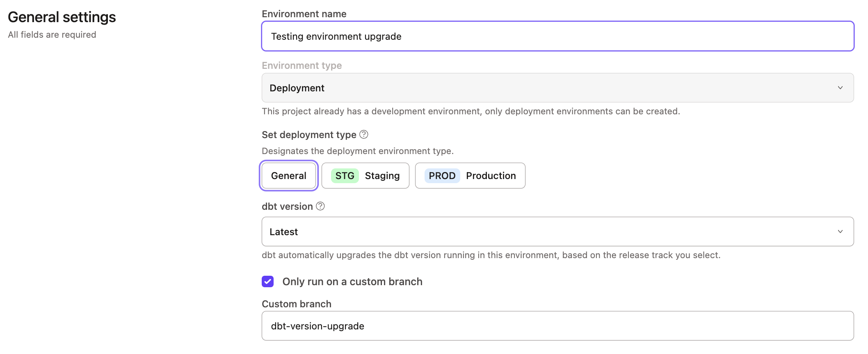Open help icon beside Set deployment type
The height and width of the screenshot is (354, 868).
click(364, 134)
